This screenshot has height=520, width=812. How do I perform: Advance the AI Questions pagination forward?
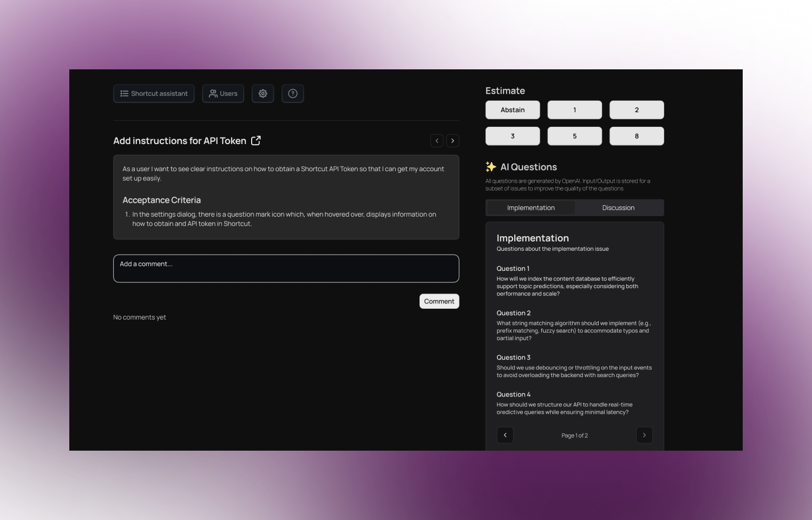(644, 435)
